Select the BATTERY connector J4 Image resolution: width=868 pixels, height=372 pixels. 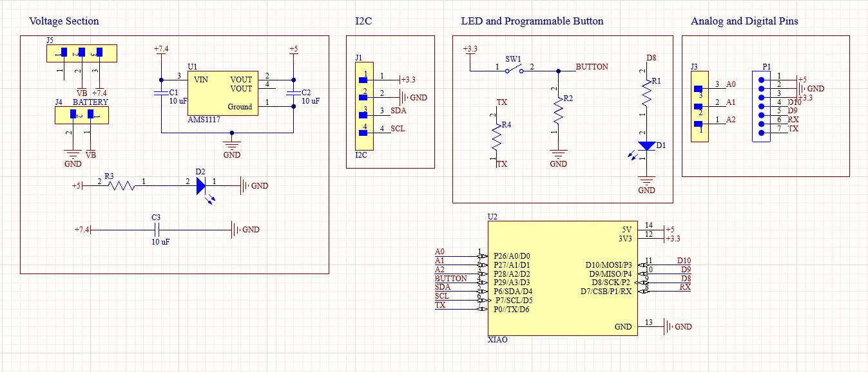click(x=82, y=115)
